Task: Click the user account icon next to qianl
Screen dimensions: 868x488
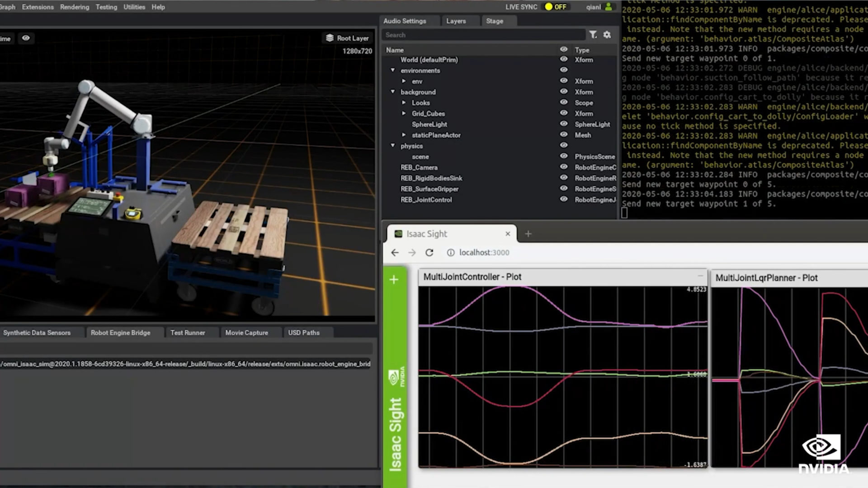Action: coord(608,7)
